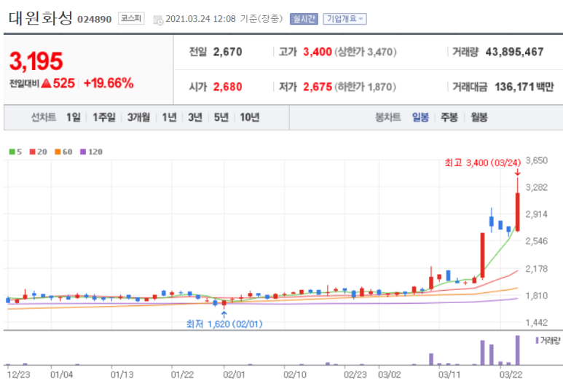
Task: Click the 3,650 price axis label
Action: coord(537,160)
